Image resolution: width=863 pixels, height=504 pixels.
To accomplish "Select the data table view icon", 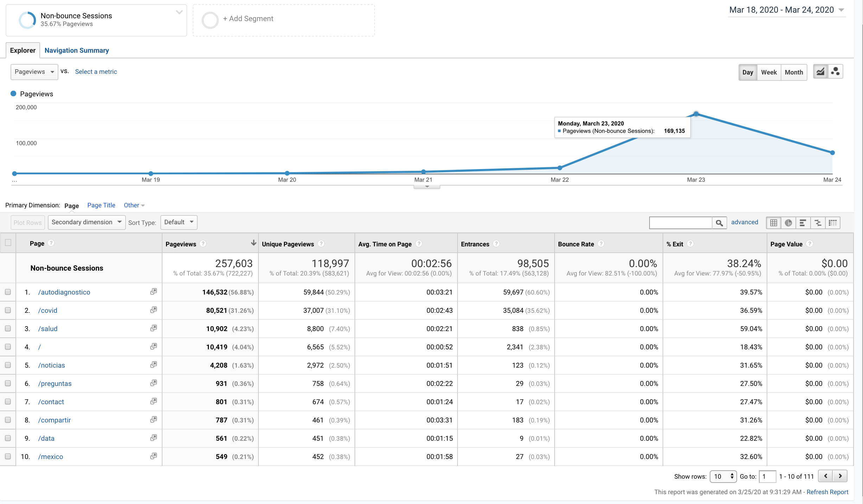I will tap(773, 223).
